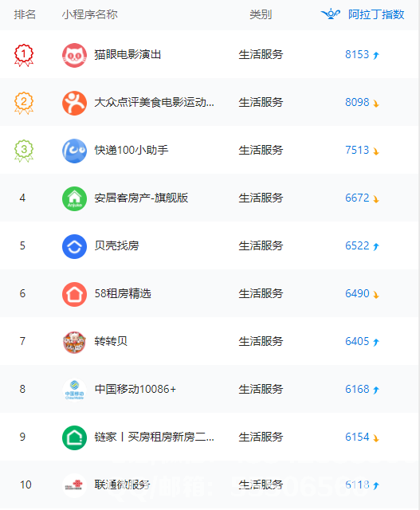
Task: Click the 链家 green house icon
Action: (74, 437)
